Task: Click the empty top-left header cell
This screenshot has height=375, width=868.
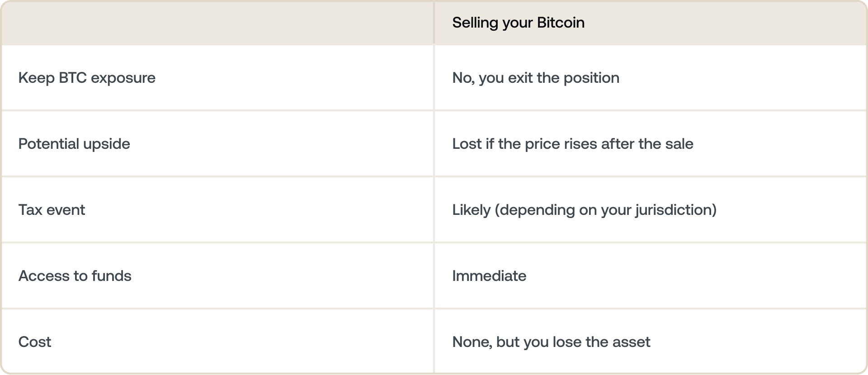Action: (x=217, y=23)
